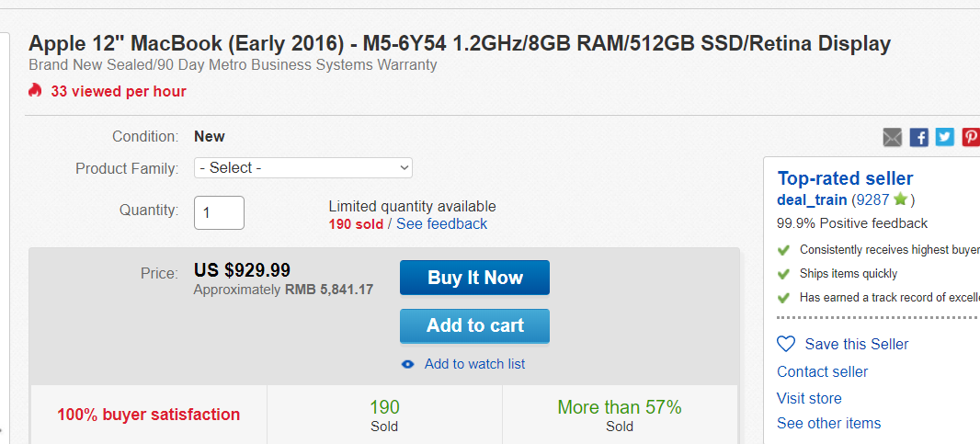This screenshot has height=444, width=980.
Task: Click Contact seller link
Action: coord(823,372)
